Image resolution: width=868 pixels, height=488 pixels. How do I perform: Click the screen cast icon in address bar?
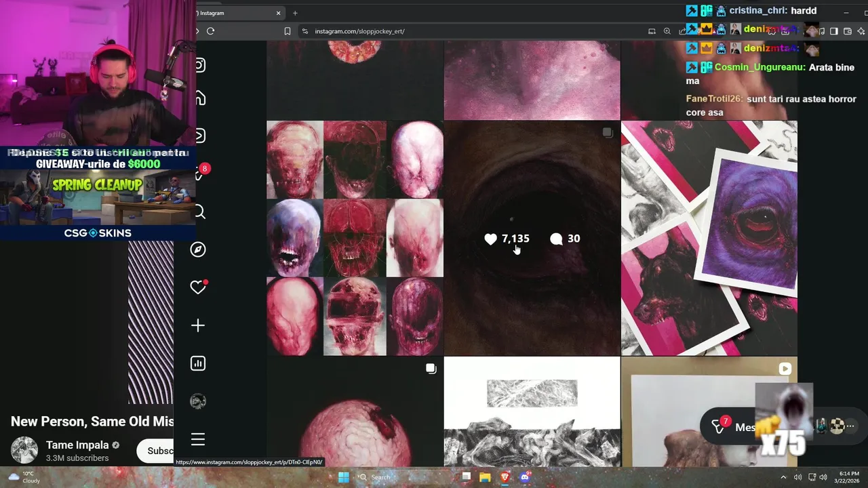(x=652, y=31)
